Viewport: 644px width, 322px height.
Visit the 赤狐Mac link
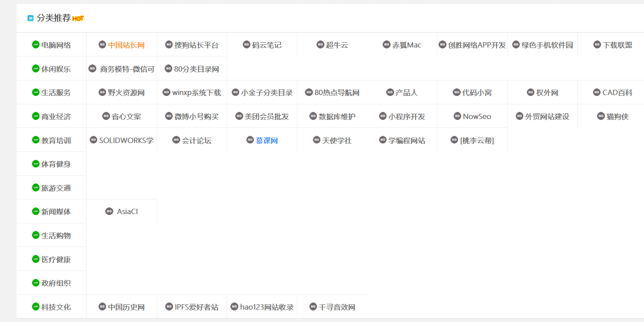[407, 45]
